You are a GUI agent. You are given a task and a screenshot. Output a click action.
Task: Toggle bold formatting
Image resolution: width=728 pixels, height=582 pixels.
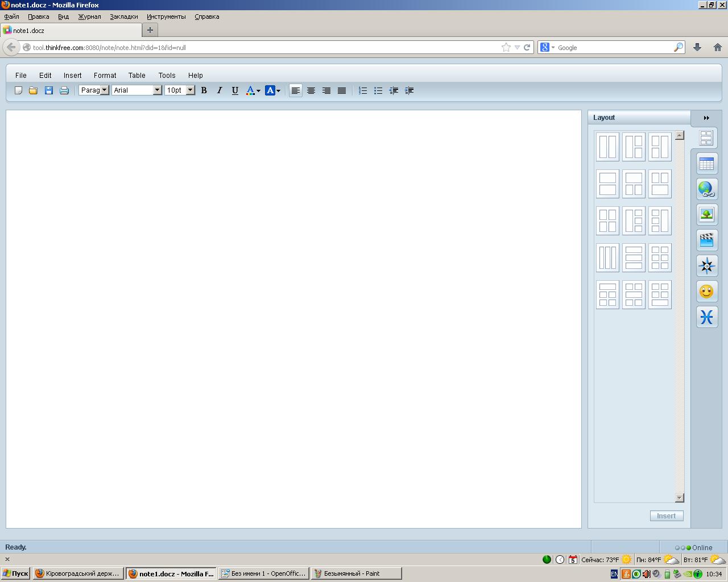(x=204, y=90)
